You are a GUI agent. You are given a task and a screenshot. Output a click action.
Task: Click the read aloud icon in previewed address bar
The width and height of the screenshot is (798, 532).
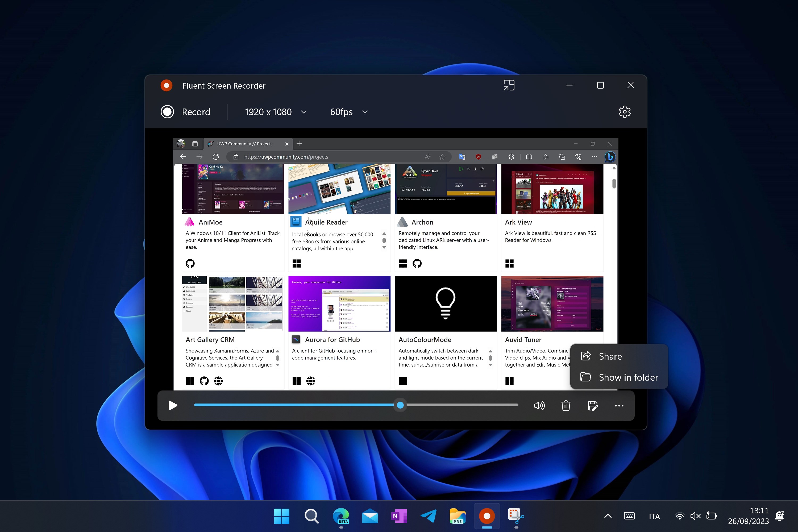click(x=427, y=157)
